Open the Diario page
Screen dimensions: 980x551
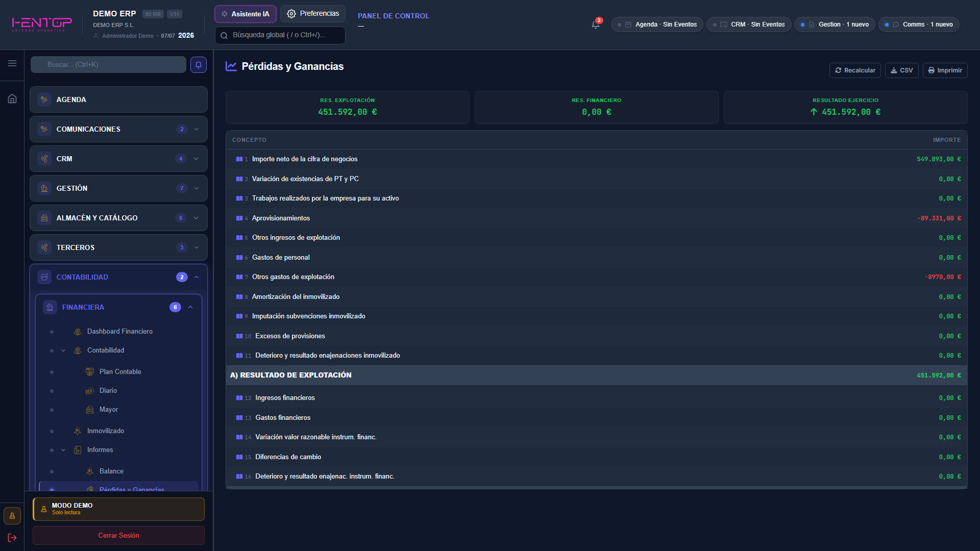(108, 391)
